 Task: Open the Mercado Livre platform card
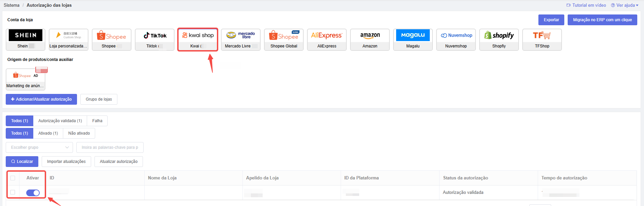(241, 40)
